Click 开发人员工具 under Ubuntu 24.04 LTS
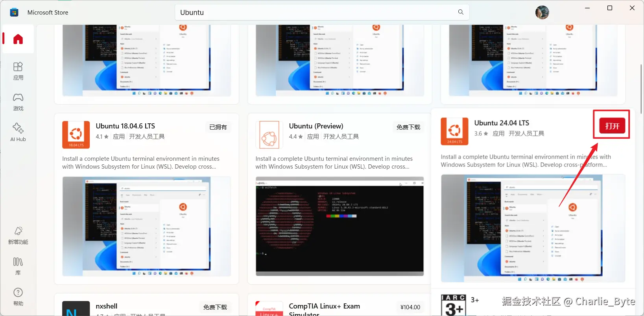 click(x=526, y=134)
